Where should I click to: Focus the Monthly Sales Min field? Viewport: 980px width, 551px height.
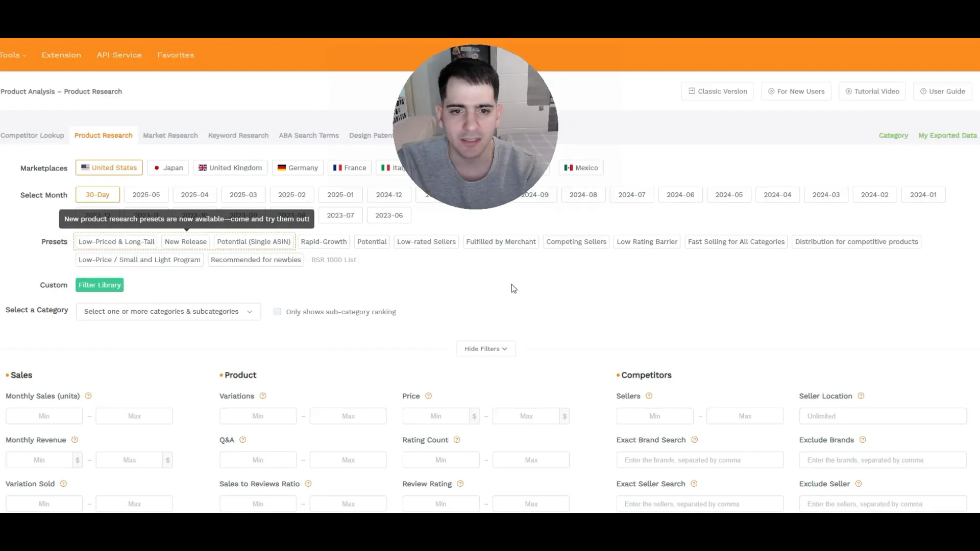(x=44, y=416)
